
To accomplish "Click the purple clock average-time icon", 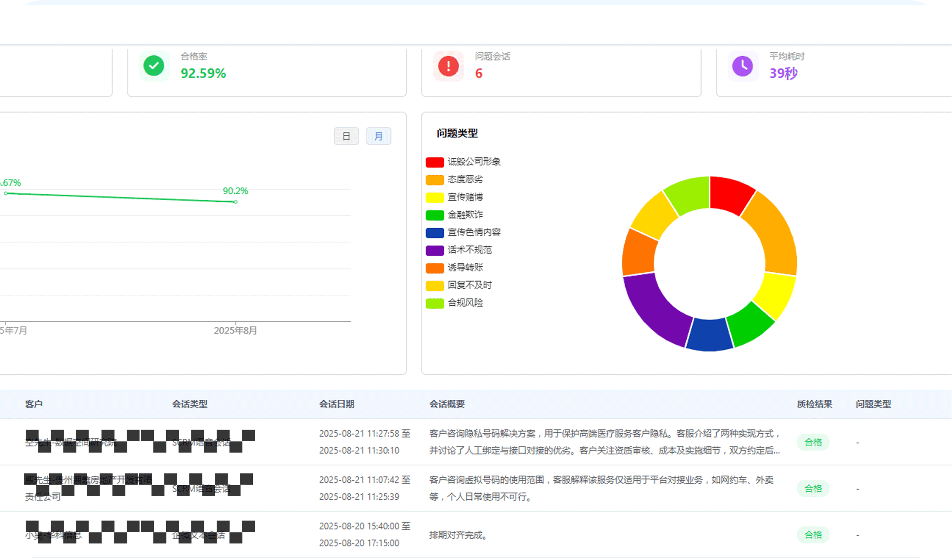I will coord(742,66).
